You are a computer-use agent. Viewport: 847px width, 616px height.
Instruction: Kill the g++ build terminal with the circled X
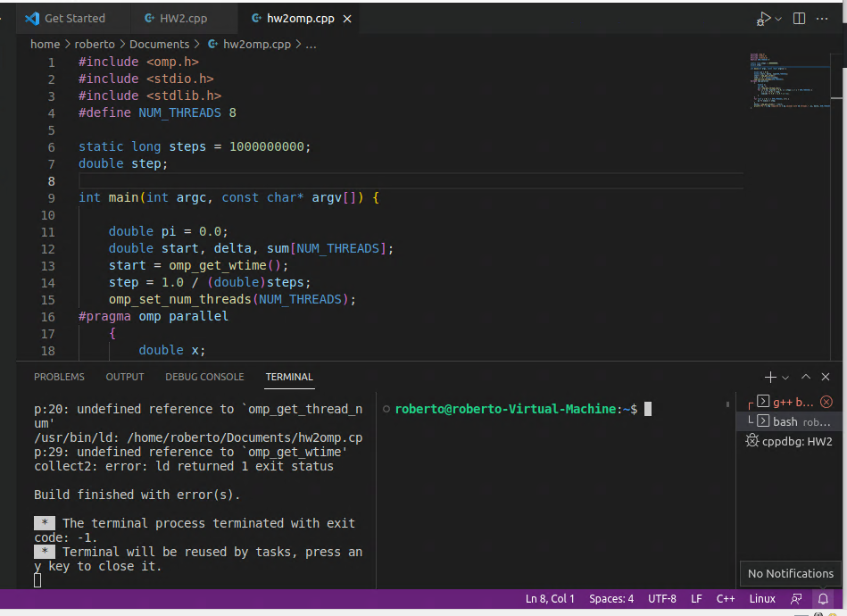click(x=825, y=402)
